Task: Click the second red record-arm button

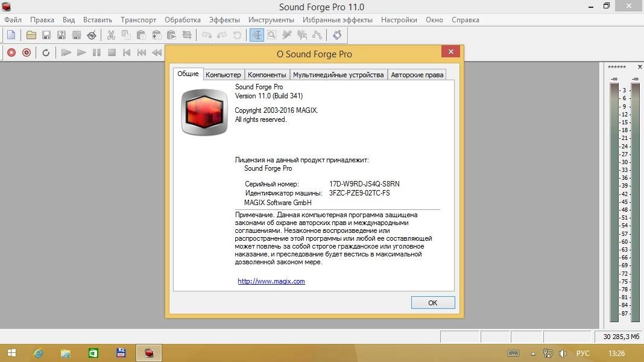Action: click(27, 52)
